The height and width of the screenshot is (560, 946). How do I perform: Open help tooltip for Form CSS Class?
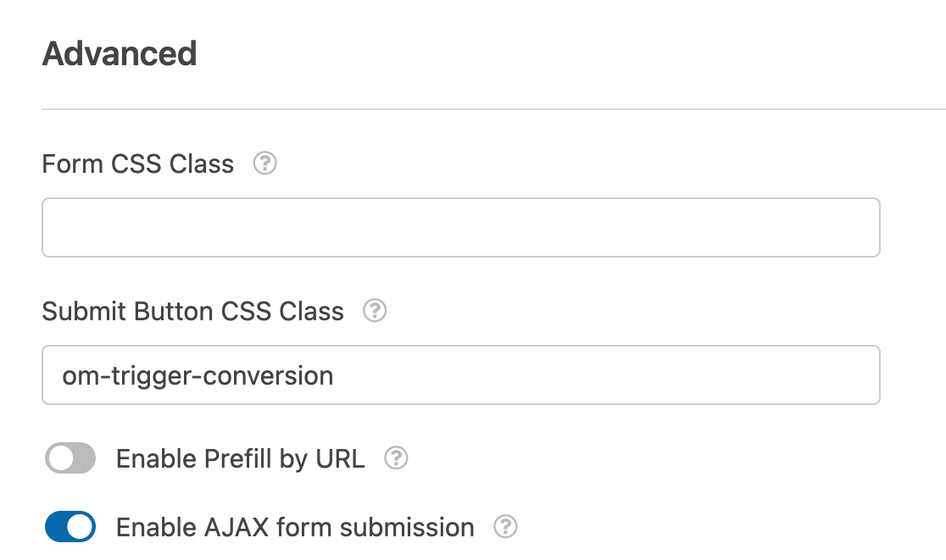point(264,164)
